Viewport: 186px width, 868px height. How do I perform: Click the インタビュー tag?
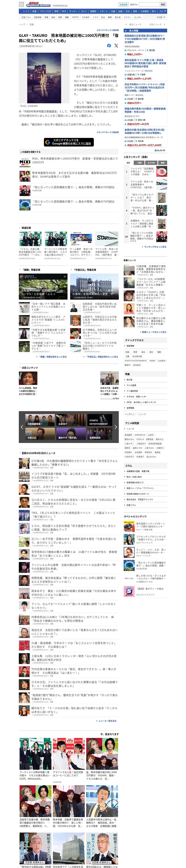point(130,414)
